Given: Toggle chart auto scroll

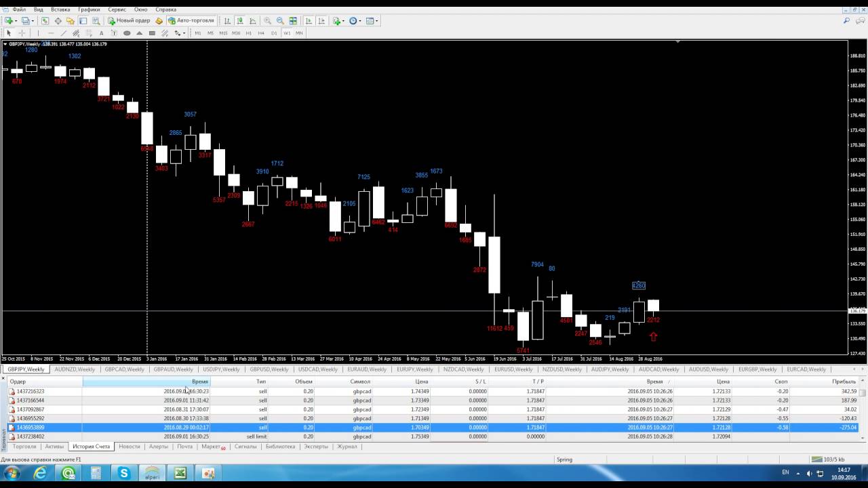Looking at the screenshot, I should click(x=309, y=20).
